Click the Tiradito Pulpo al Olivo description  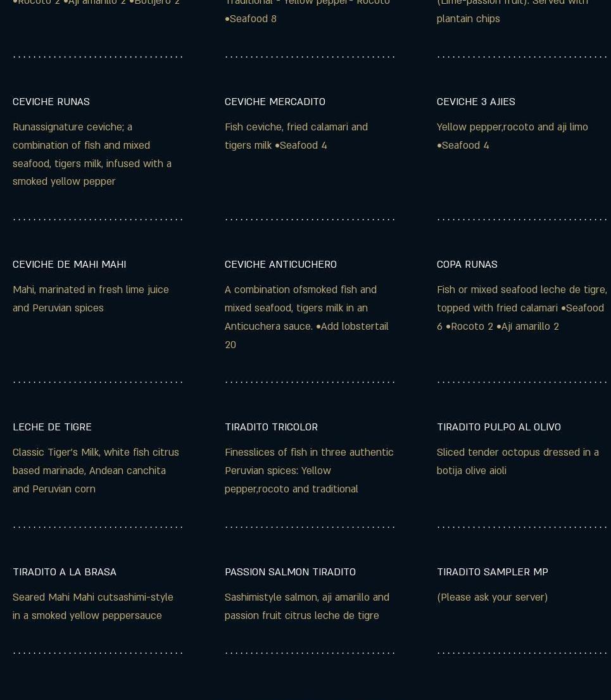tap(517, 461)
